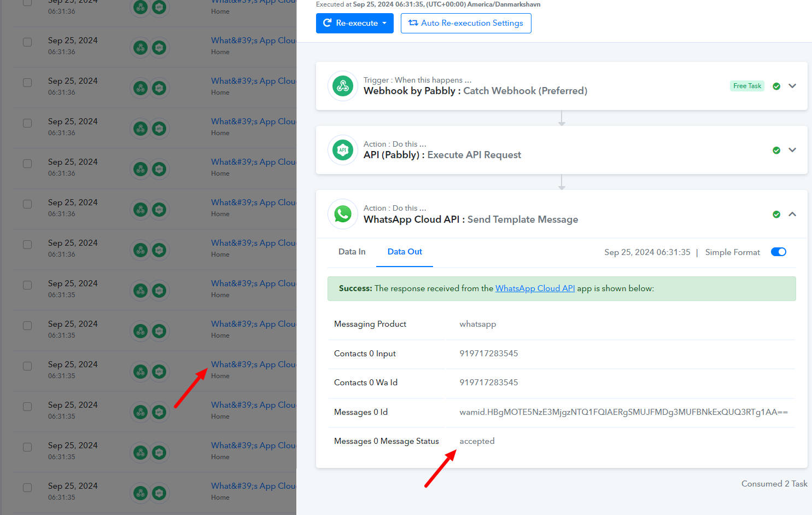Screen dimensions: 812x515
Task: Click the 'Messages 0 Id' field label
Action: [361, 412]
